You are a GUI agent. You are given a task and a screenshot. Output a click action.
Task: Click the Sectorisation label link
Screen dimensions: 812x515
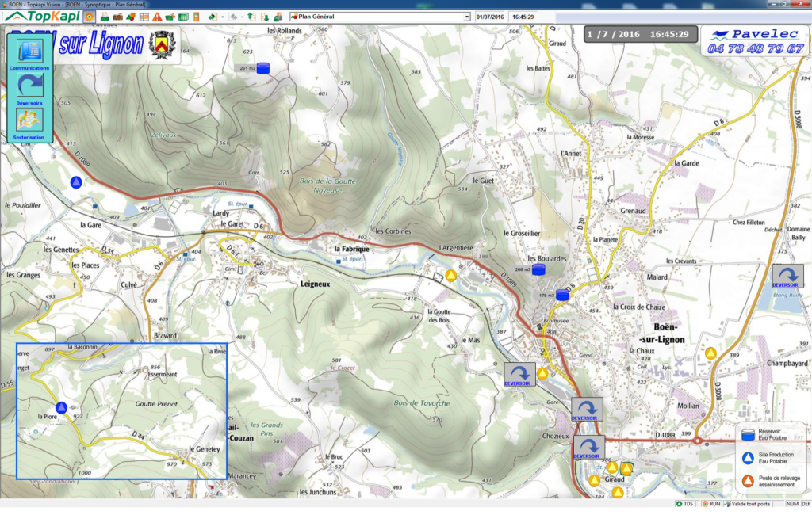[29, 138]
